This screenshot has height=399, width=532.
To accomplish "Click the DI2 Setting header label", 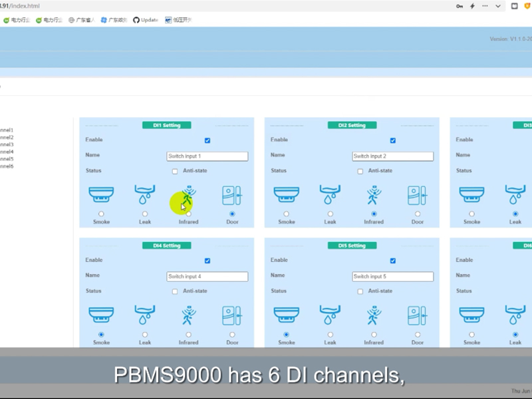I will click(352, 125).
